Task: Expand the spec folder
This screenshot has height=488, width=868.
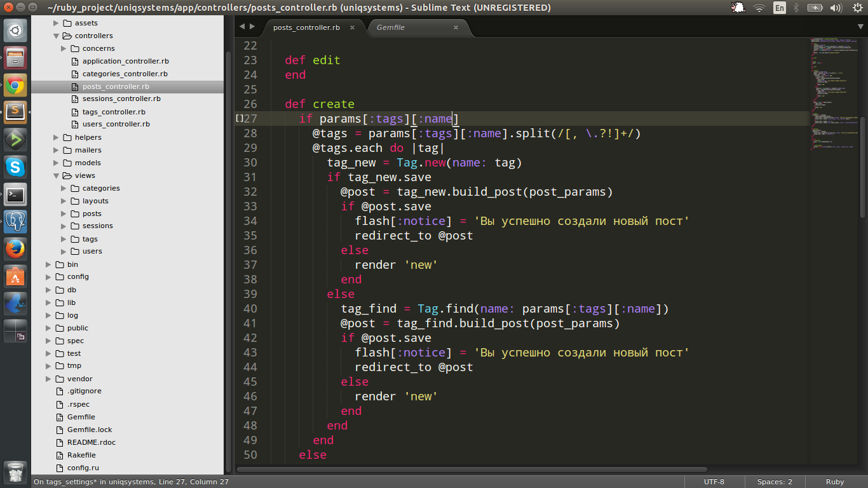Action: (49, 341)
